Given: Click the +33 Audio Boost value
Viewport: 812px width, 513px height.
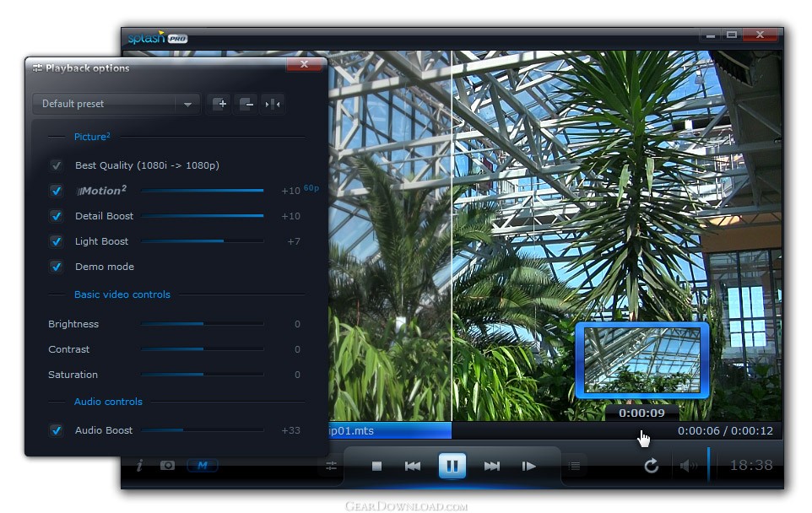Looking at the screenshot, I should pyautogui.click(x=290, y=430).
